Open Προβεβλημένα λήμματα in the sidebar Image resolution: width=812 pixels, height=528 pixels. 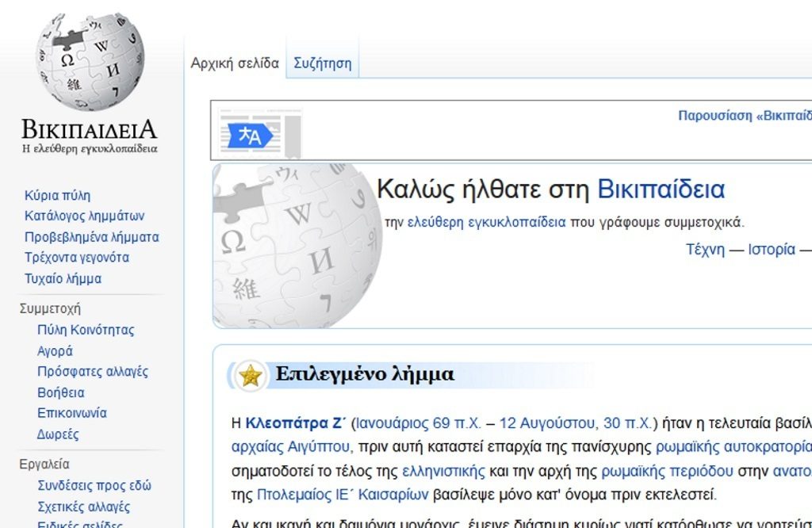tap(91, 237)
